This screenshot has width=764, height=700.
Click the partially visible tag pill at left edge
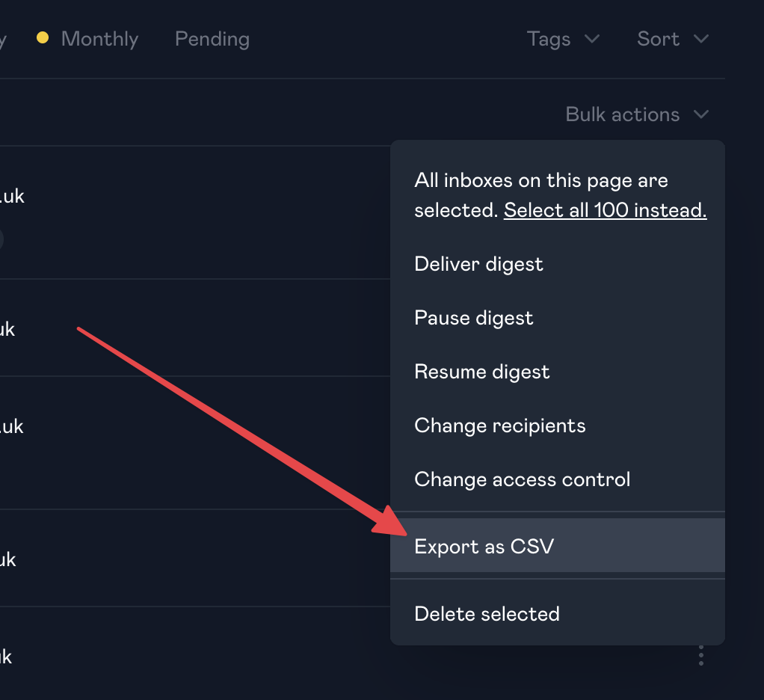point(1,239)
